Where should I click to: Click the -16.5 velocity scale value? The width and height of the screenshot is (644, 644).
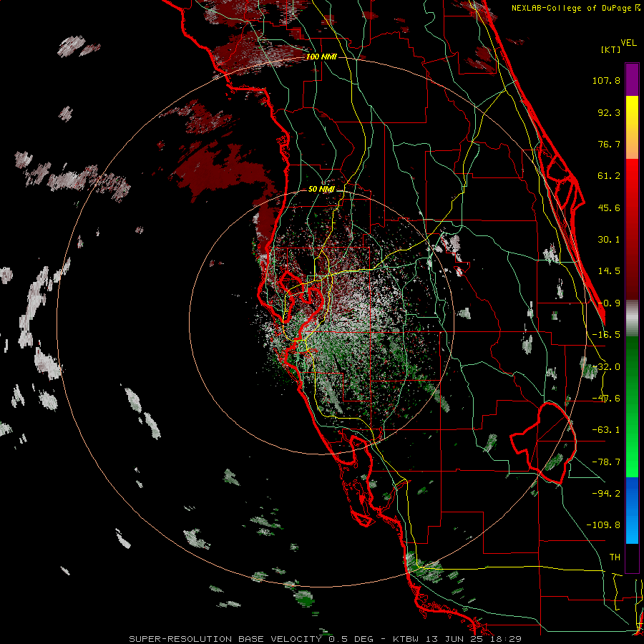(x=606, y=335)
